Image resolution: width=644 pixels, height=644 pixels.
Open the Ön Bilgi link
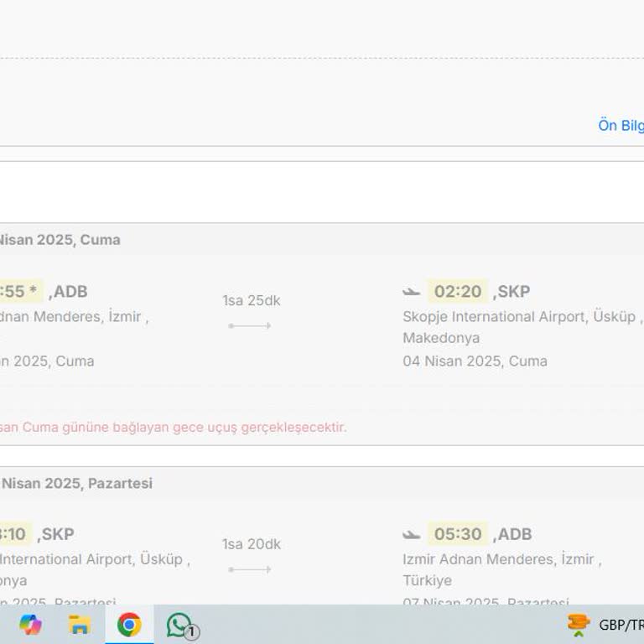click(x=621, y=125)
